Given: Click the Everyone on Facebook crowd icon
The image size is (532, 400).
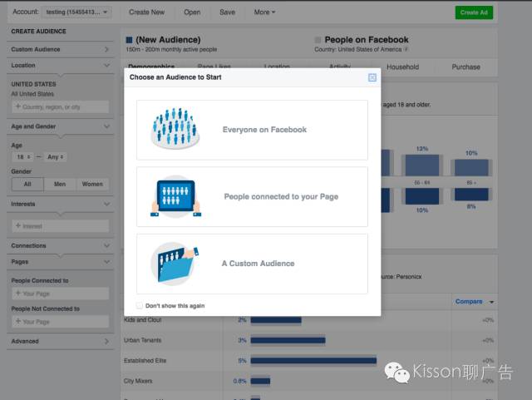Looking at the screenshot, I should (x=175, y=129).
